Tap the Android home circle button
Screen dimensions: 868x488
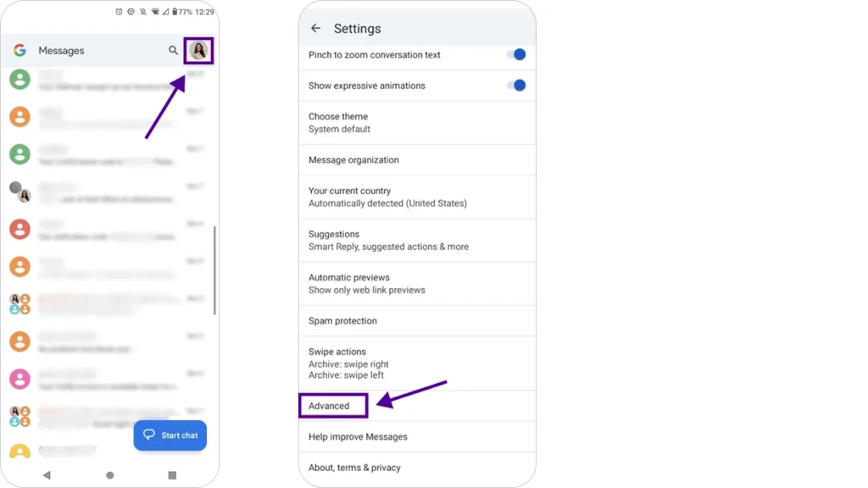coord(109,475)
